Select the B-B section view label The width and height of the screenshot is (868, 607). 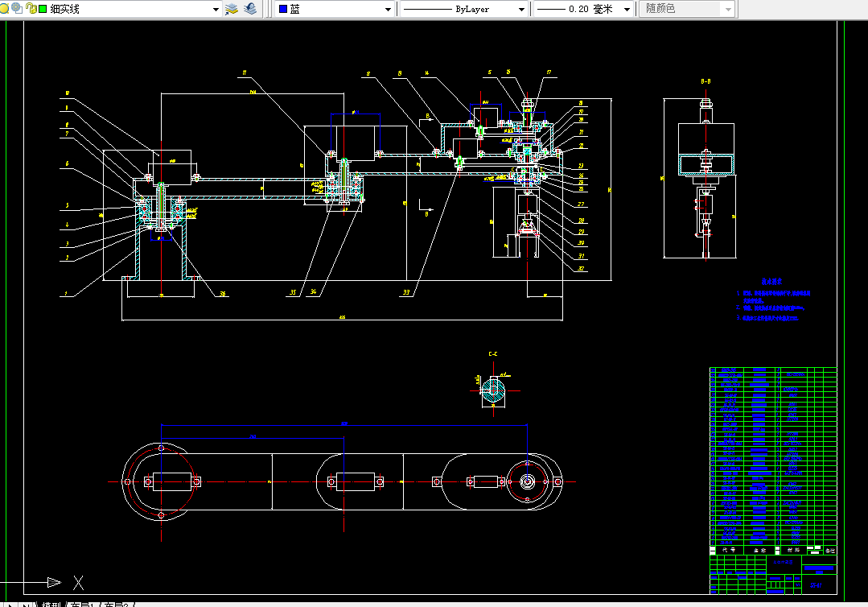pyautogui.click(x=706, y=81)
